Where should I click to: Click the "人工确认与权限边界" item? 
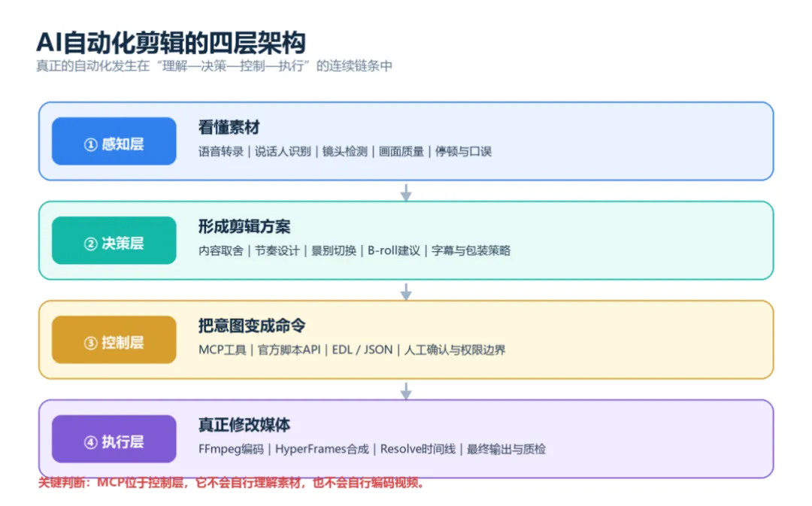(x=455, y=350)
